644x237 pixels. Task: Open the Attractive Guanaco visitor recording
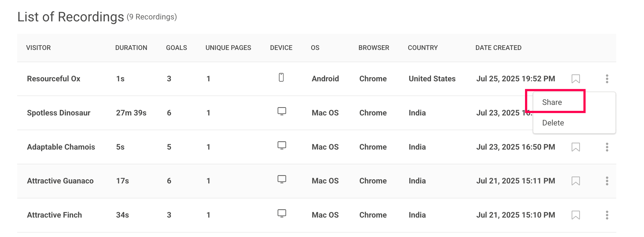click(60, 181)
